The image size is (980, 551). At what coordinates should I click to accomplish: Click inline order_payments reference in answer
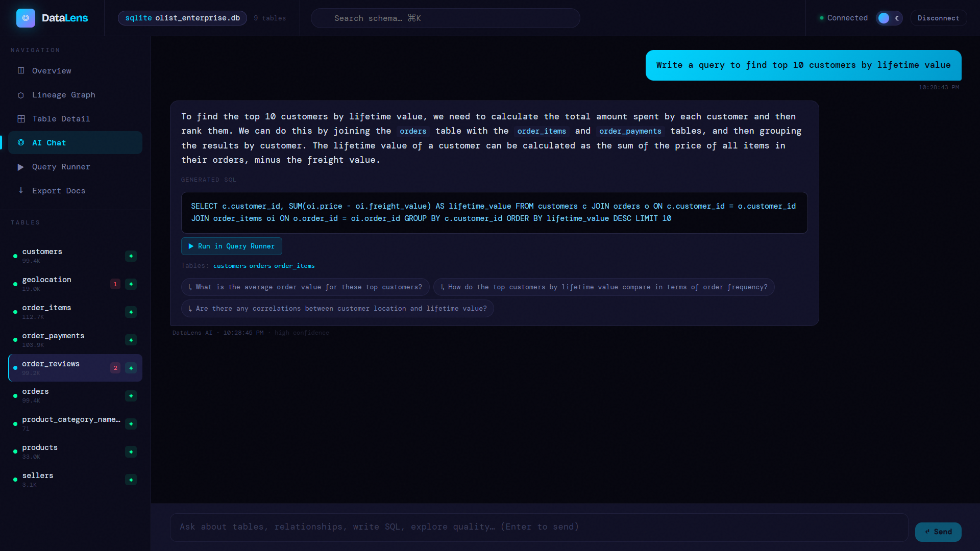630,131
